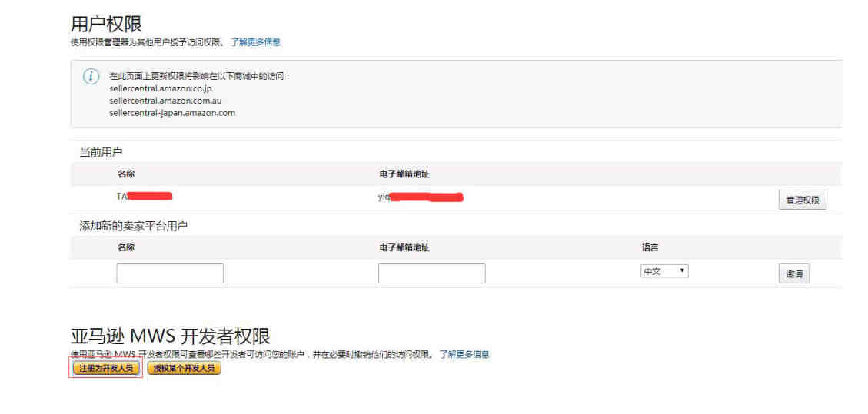Click the 邀请 button
Image resolution: width=868 pixels, height=414 pixels.
coord(794,273)
